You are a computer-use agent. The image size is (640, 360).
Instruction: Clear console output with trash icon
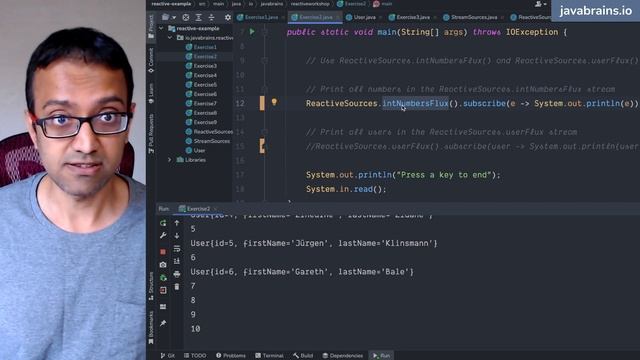[x=177, y=287]
